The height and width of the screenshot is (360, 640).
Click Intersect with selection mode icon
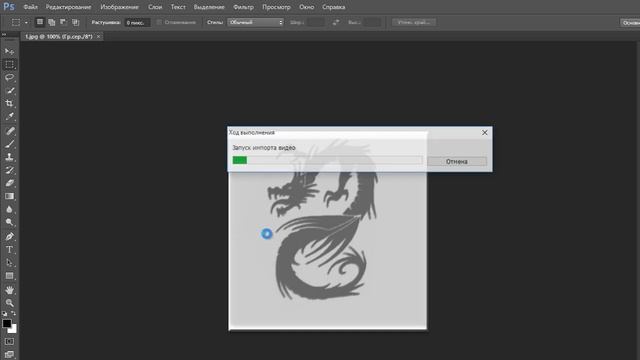click(x=76, y=22)
